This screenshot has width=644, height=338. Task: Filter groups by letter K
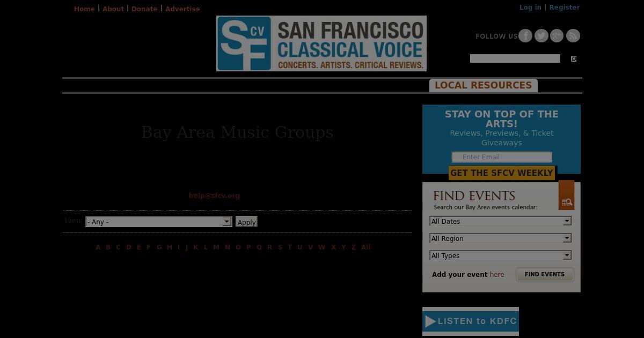(x=195, y=247)
